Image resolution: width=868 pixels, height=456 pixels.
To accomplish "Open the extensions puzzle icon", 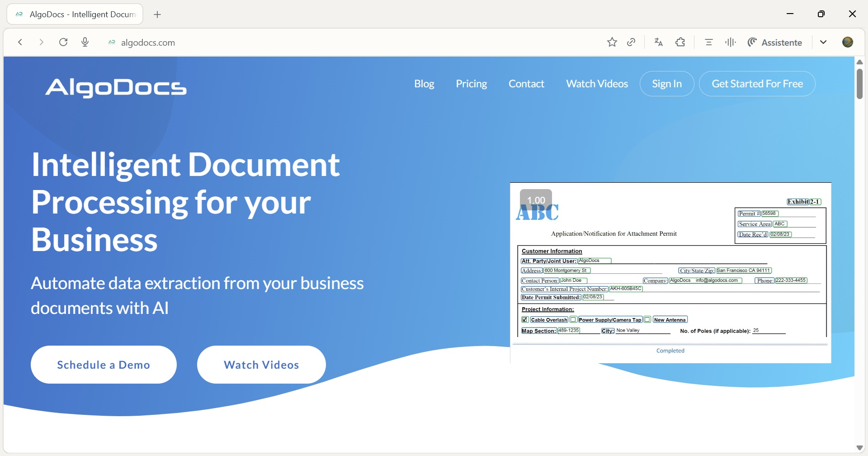I will click(680, 42).
